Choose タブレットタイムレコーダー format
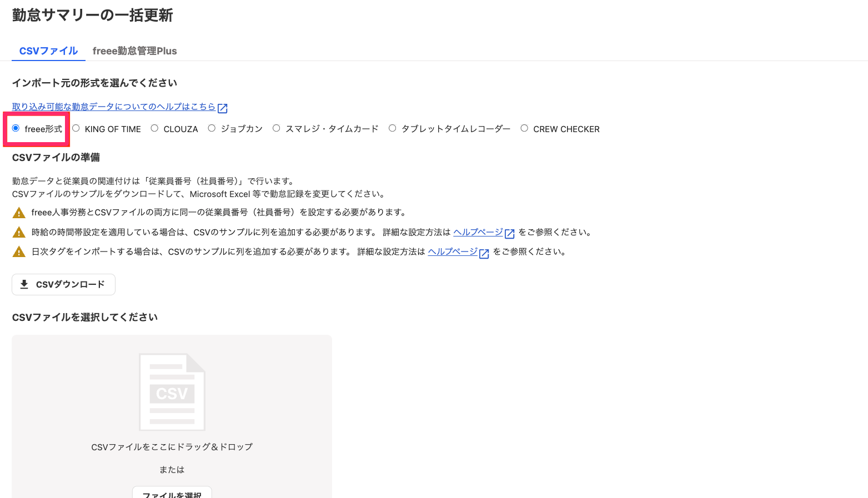This screenshot has height=498, width=868. coord(392,128)
